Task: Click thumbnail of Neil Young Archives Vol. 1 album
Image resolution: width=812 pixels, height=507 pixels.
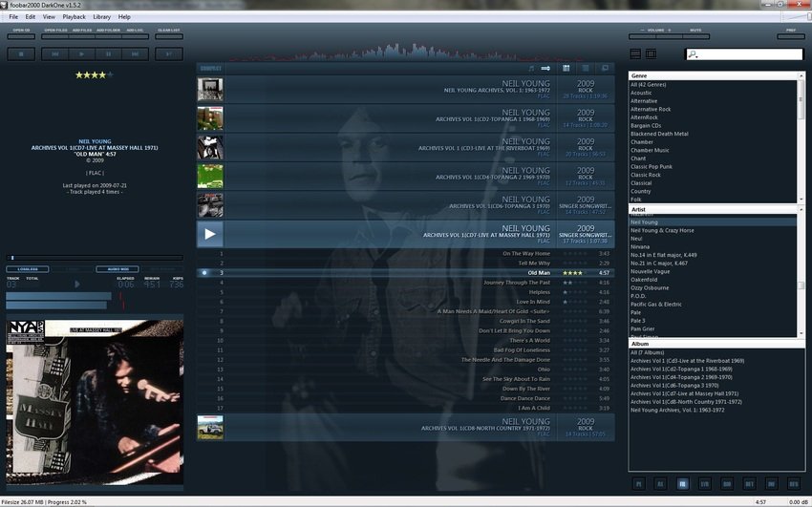Action: coord(210,89)
